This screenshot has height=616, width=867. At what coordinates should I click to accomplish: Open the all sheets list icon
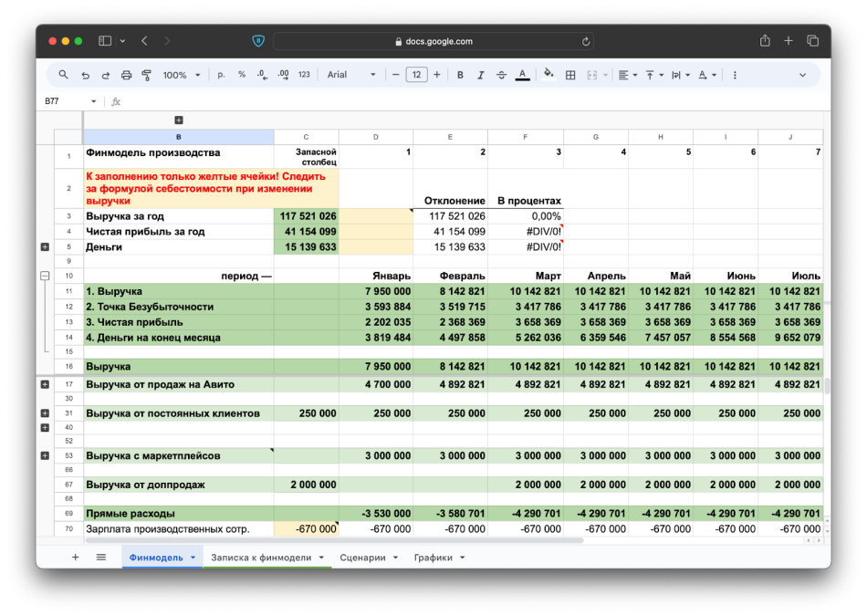[101, 558]
